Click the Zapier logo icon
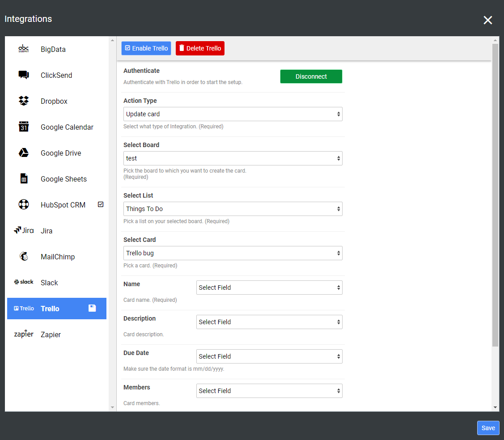504x440 pixels. pos(23,334)
